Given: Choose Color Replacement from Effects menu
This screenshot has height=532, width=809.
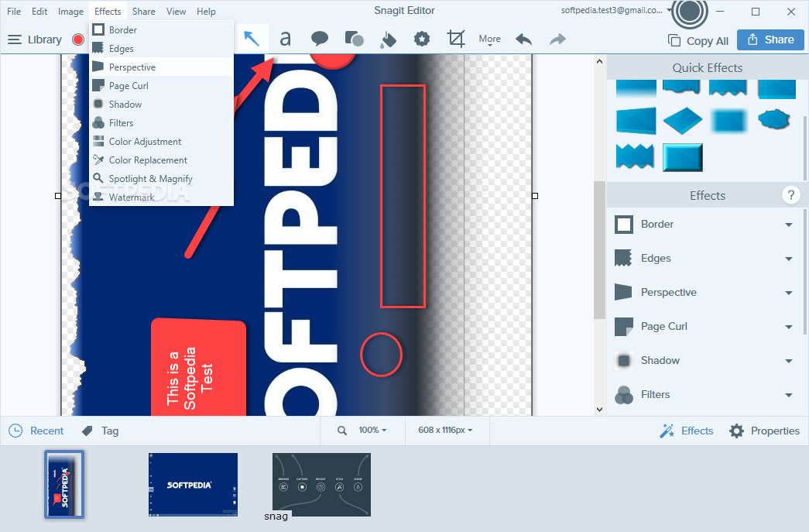Looking at the screenshot, I should 162,160.
